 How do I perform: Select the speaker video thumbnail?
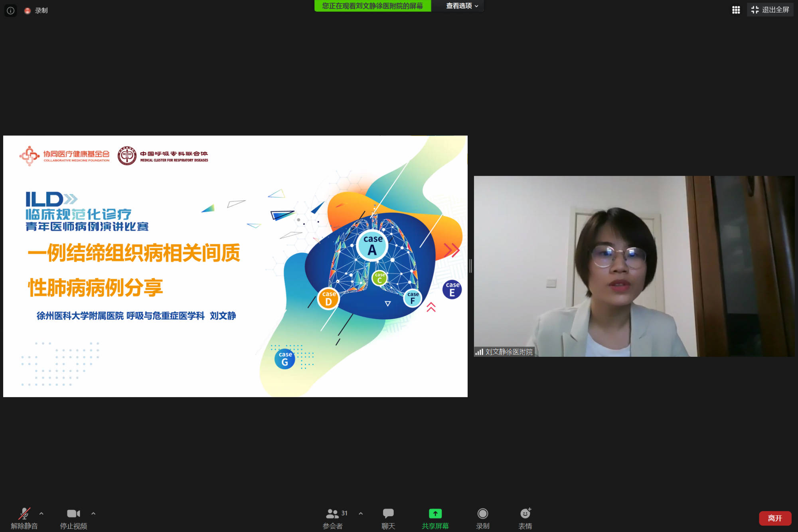634,266
